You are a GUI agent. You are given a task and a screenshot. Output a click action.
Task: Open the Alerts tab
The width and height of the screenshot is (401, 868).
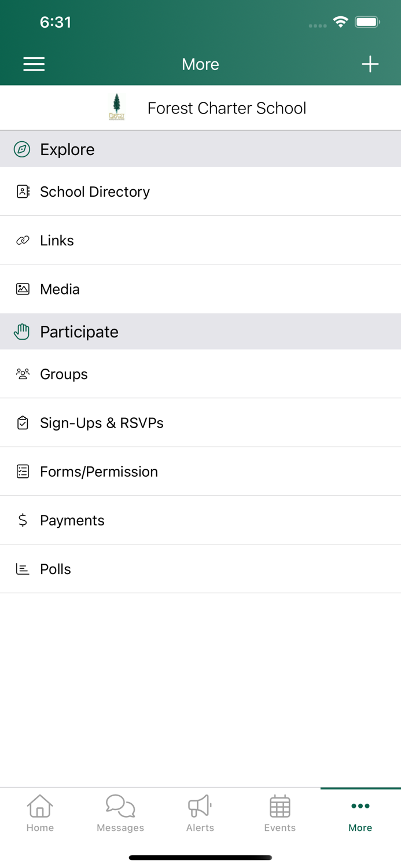(x=200, y=813)
